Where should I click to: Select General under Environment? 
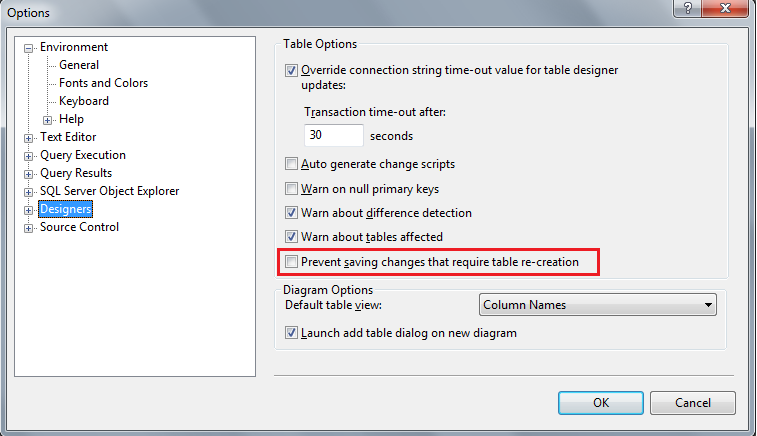pos(79,65)
